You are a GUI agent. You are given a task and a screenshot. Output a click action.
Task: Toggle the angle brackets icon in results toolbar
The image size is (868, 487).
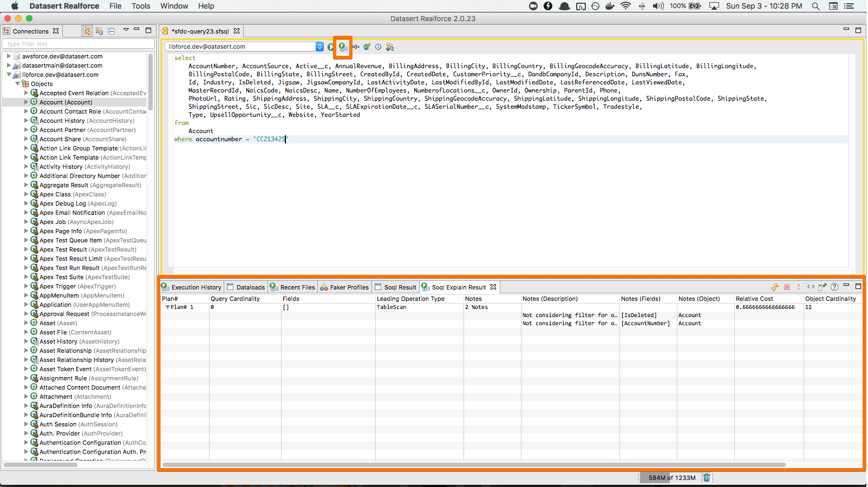pyautogui.click(x=811, y=287)
